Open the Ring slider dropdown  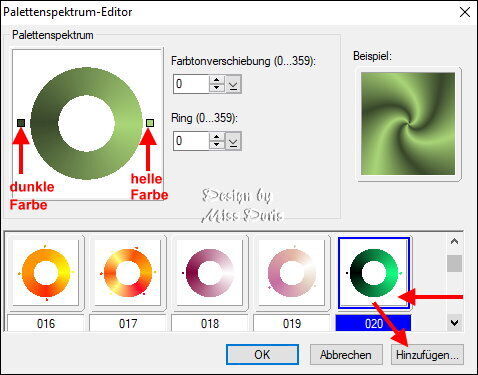[233, 141]
